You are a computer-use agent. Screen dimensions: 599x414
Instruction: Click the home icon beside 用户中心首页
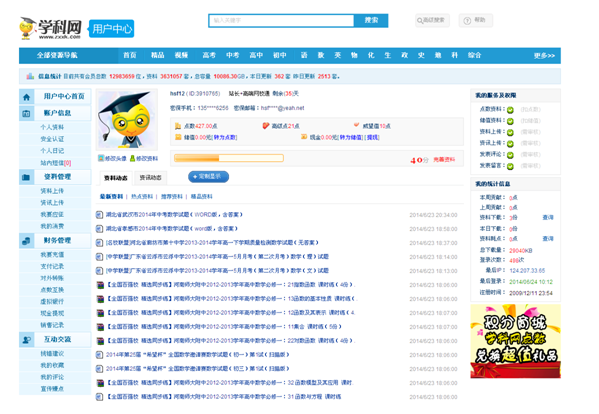tap(26, 97)
